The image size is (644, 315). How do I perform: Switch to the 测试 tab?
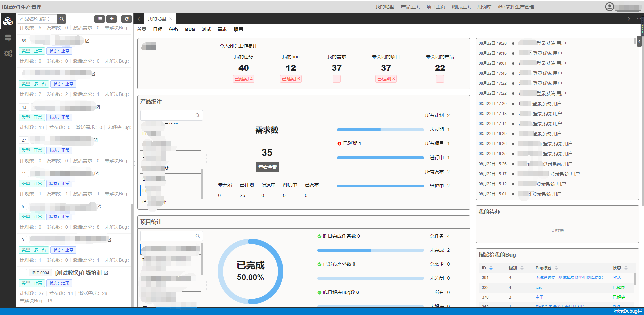click(206, 29)
